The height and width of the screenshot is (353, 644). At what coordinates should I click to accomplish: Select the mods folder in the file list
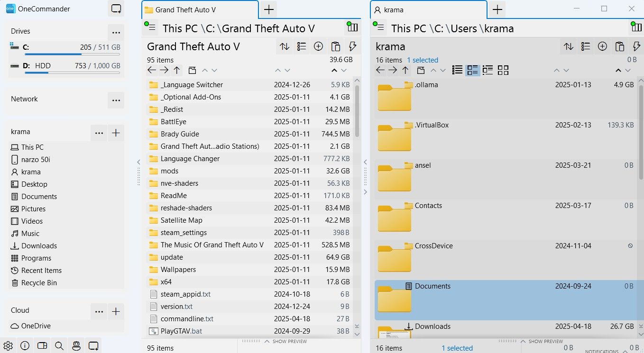[x=169, y=171]
